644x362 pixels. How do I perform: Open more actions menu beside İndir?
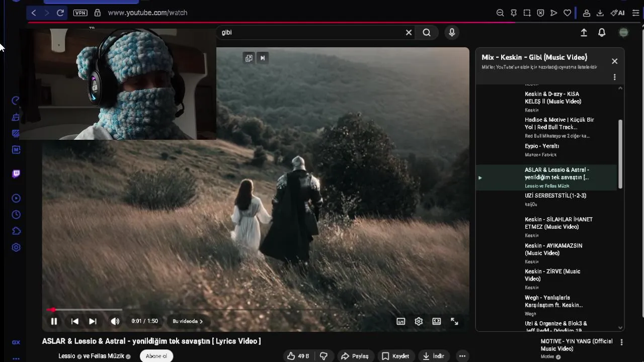(x=462, y=356)
